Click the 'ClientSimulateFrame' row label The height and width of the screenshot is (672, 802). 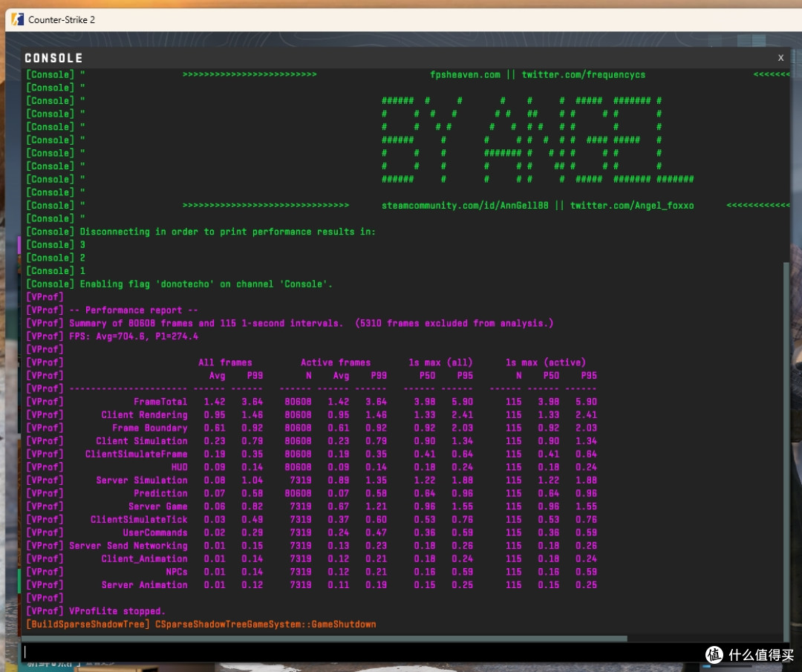[x=136, y=454]
